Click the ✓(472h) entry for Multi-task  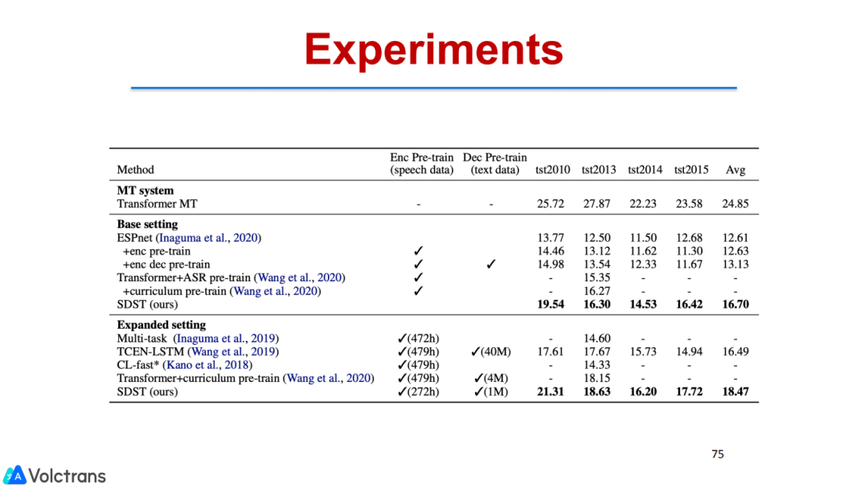click(418, 338)
